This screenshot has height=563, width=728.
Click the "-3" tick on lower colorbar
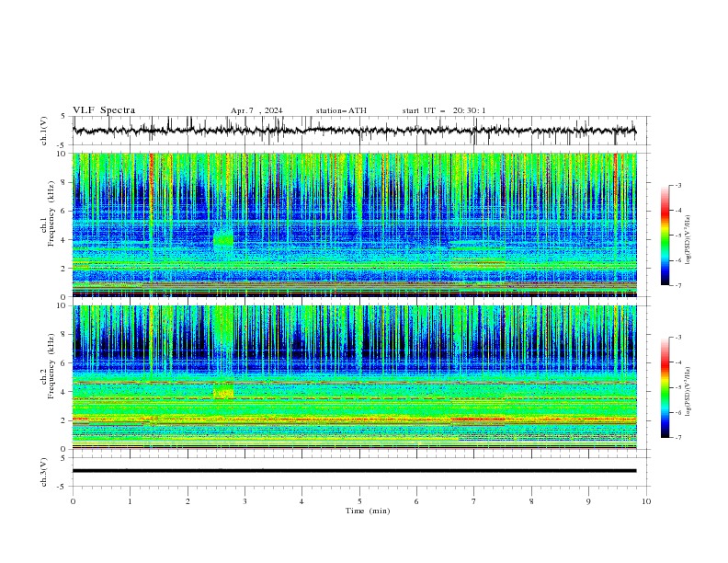coord(678,338)
